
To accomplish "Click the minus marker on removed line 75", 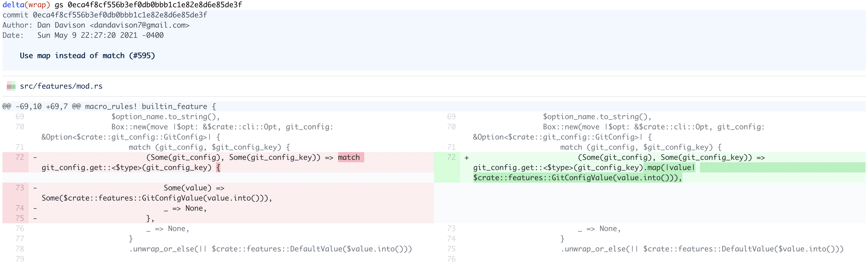I will (x=35, y=218).
